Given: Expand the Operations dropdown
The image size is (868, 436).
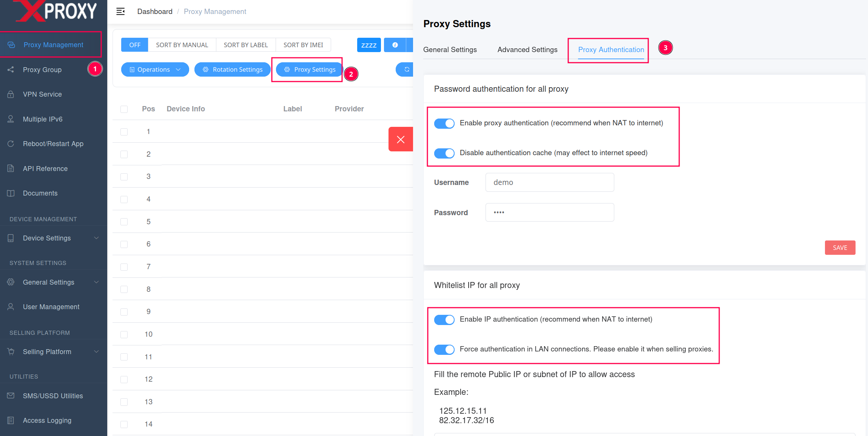Looking at the screenshot, I should pyautogui.click(x=155, y=70).
